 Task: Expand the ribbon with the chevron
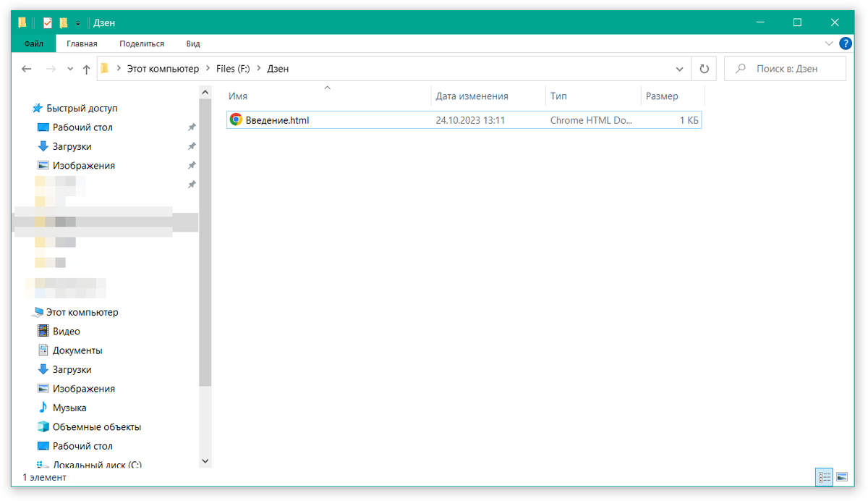coord(829,43)
